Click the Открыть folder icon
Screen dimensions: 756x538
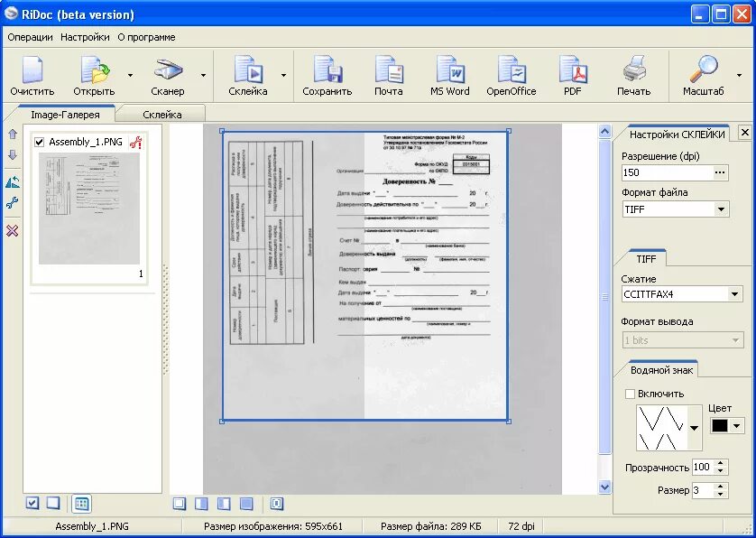point(94,70)
